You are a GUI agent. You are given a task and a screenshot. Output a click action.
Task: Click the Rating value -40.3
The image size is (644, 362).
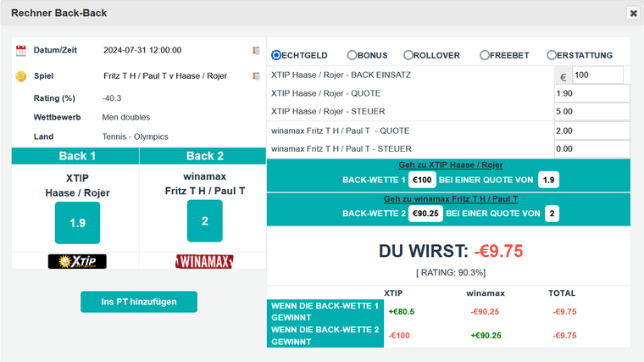coord(112,98)
